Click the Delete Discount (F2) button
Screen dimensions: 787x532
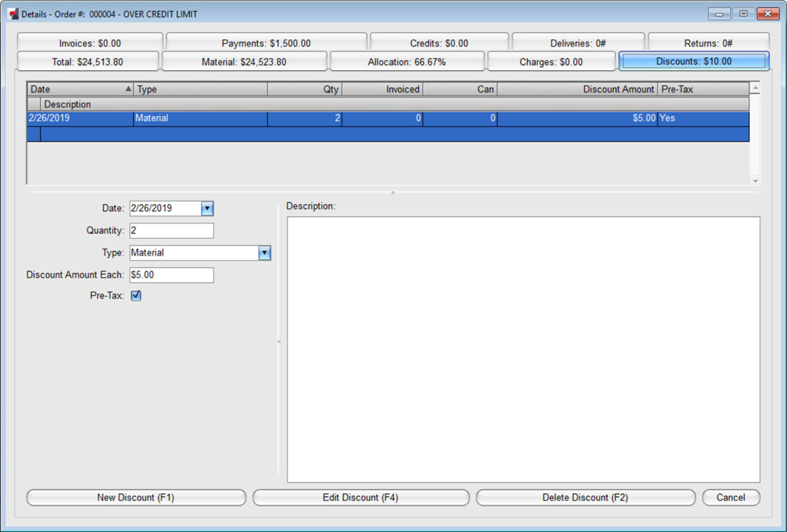(586, 498)
